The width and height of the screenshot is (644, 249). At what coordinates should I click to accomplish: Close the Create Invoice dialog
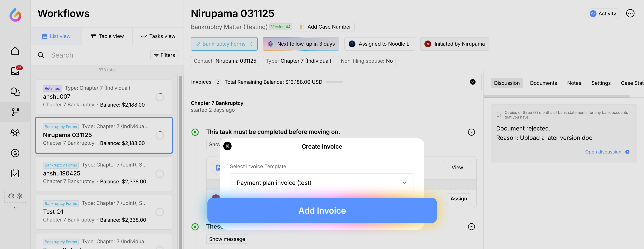tap(227, 146)
